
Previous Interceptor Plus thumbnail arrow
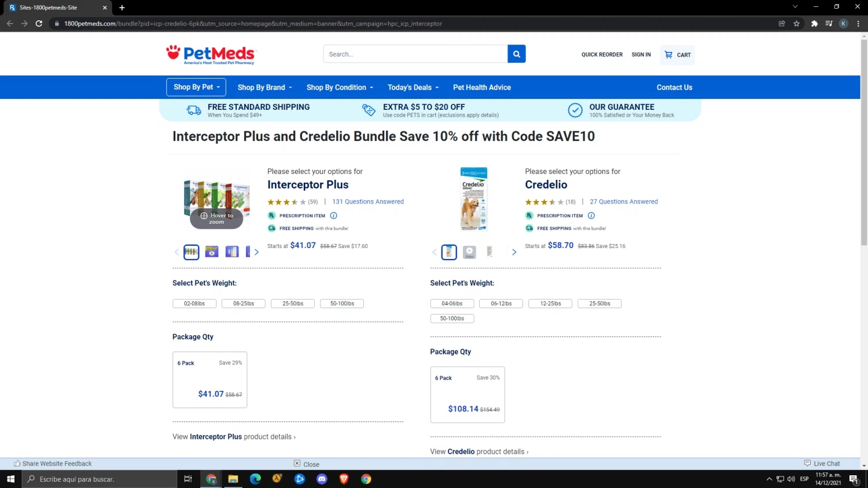(176, 252)
